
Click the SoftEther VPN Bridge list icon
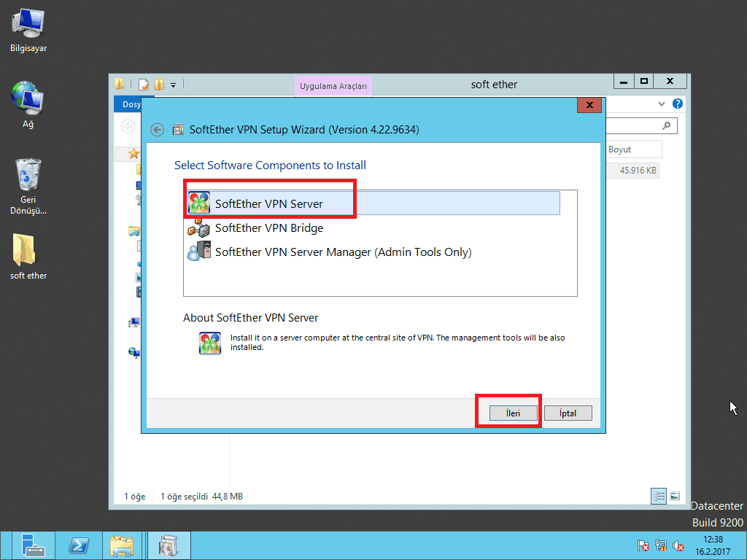point(198,227)
